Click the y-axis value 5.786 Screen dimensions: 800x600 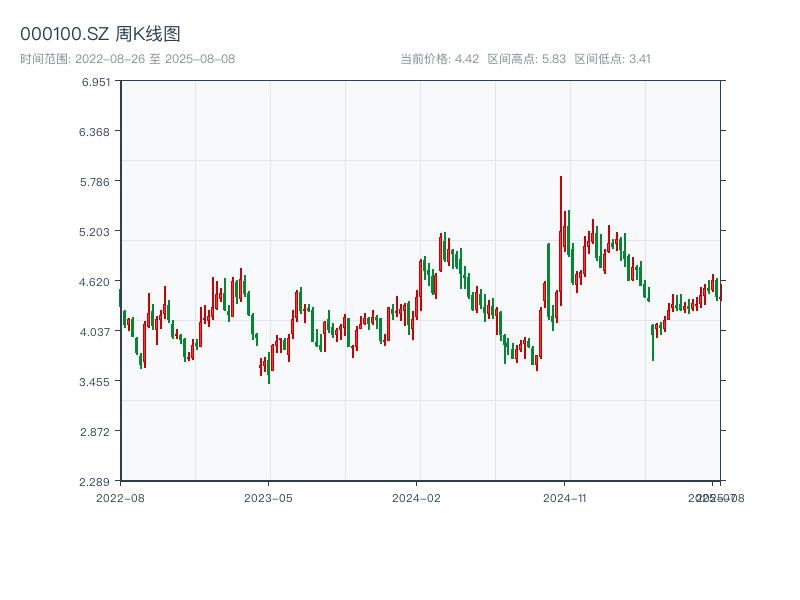[x=95, y=182]
